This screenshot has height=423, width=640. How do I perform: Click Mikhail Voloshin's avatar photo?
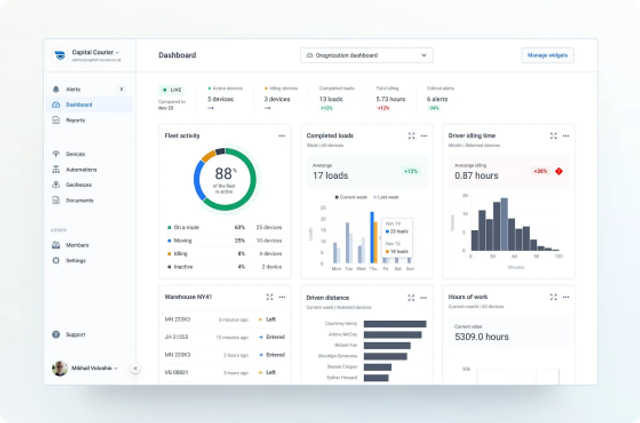click(x=60, y=368)
